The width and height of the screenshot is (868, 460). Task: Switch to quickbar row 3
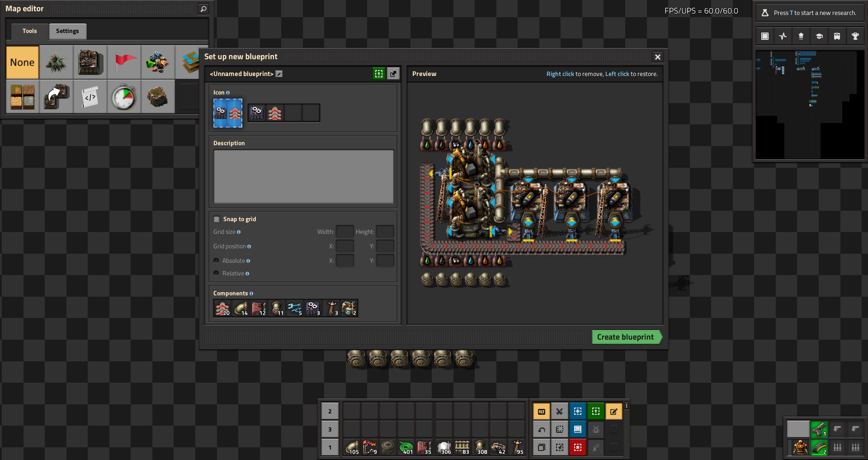(x=330, y=429)
